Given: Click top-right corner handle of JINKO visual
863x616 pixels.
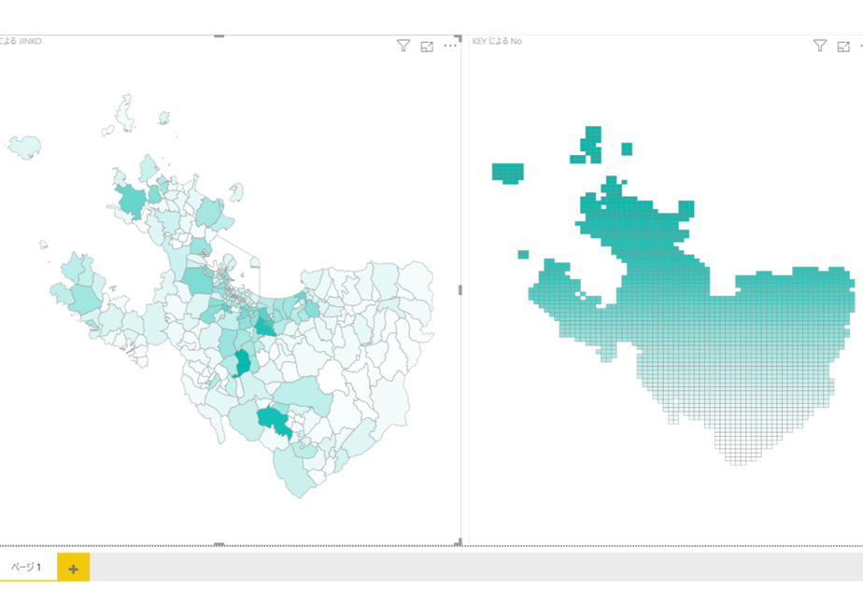Looking at the screenshot, I should point(458,37).
